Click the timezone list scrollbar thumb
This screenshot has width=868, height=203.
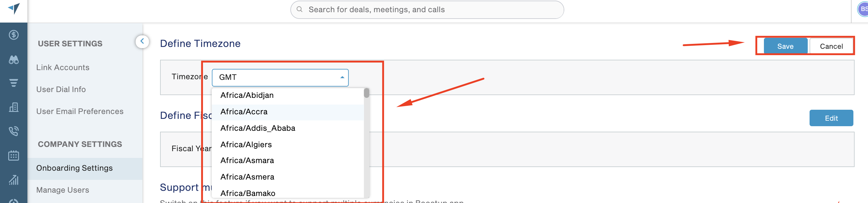point(367,93)
